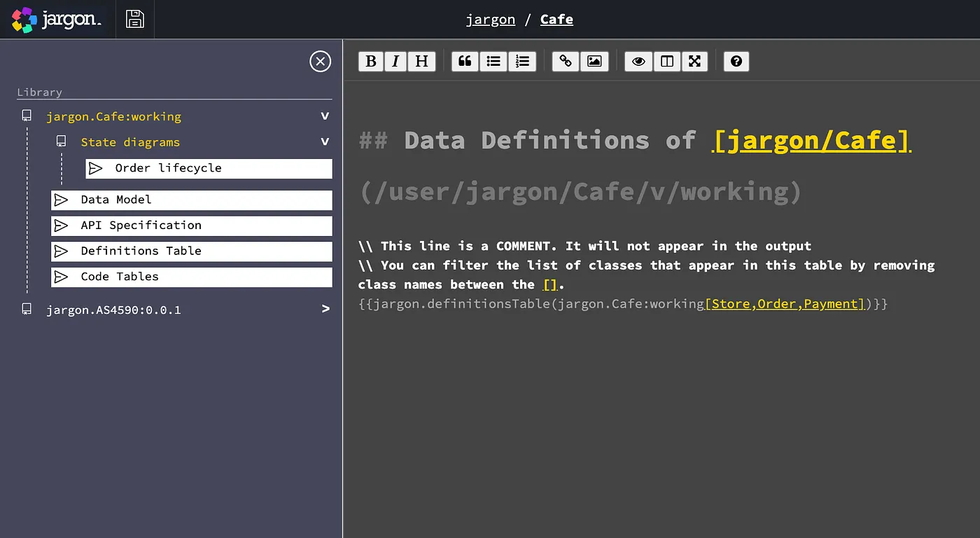980x538 pixels.
Task: Navigate to the jargon breadcrumb
Action: point(490,19)
